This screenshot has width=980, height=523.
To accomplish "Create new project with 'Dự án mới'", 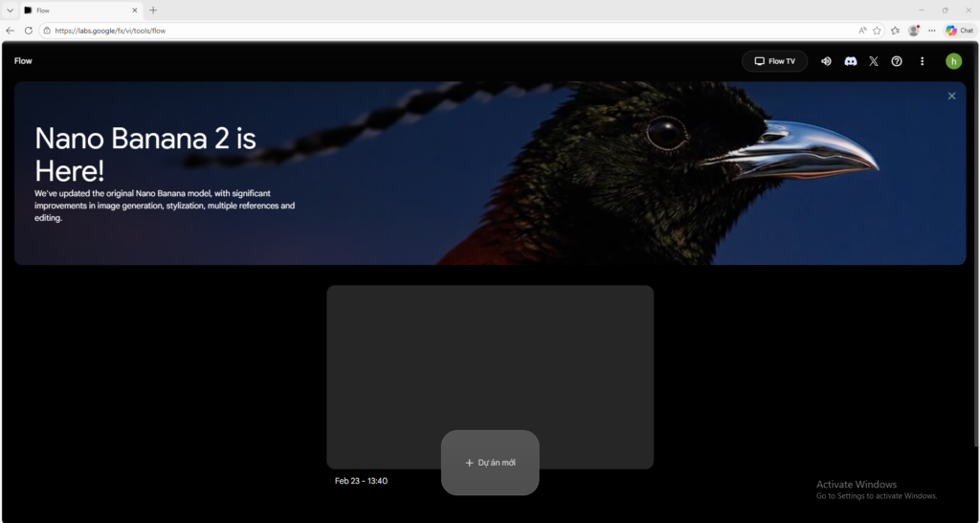I will tap(490, 463).
